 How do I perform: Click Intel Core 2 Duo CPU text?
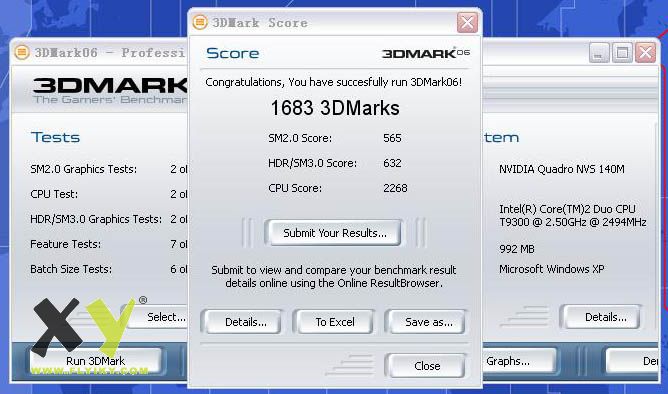(x=572, y=216)
